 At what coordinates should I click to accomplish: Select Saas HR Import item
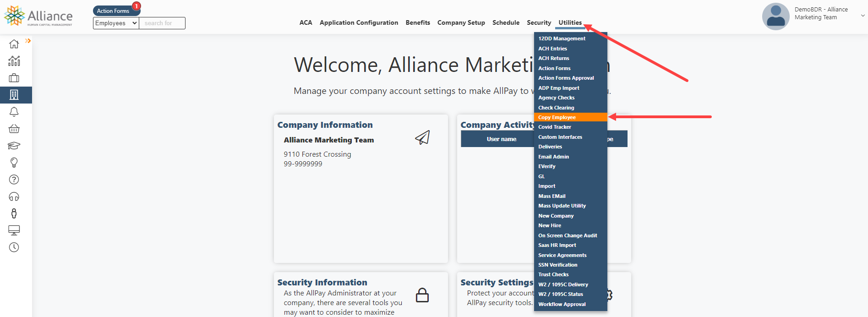[571, 245]
